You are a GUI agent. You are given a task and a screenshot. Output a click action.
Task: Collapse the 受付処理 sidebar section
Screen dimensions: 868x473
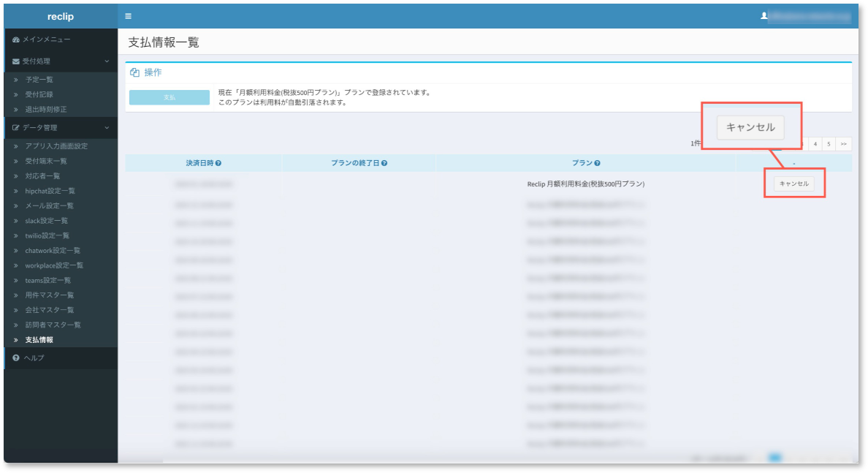pos(106,62)
